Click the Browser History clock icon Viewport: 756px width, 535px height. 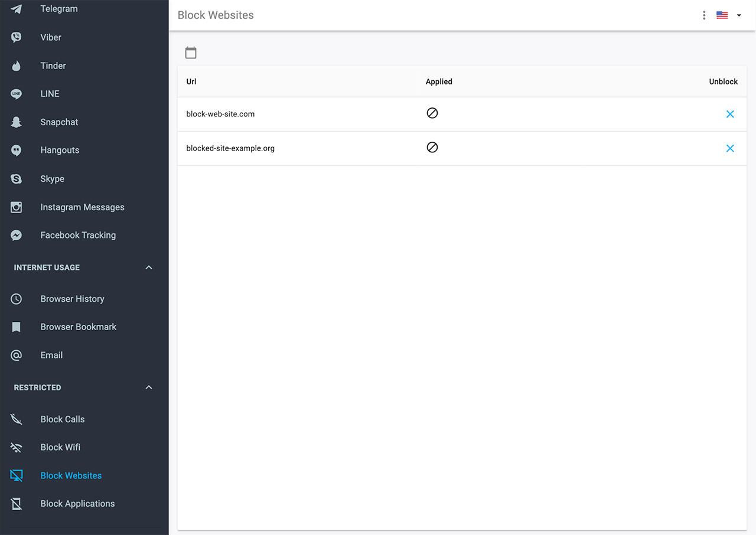click(x=17, y=299)
